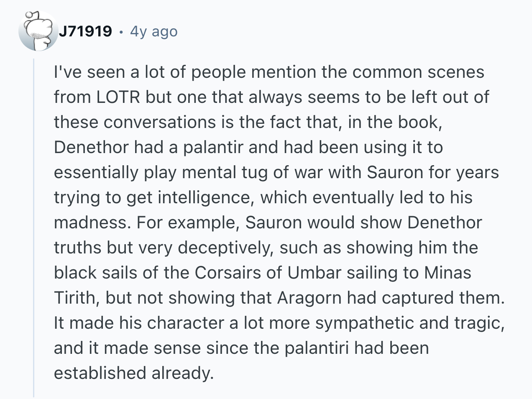Click the Snoo avatar of J71919
This screenshot has height=399, width=532.
click(x=37, y=31)
